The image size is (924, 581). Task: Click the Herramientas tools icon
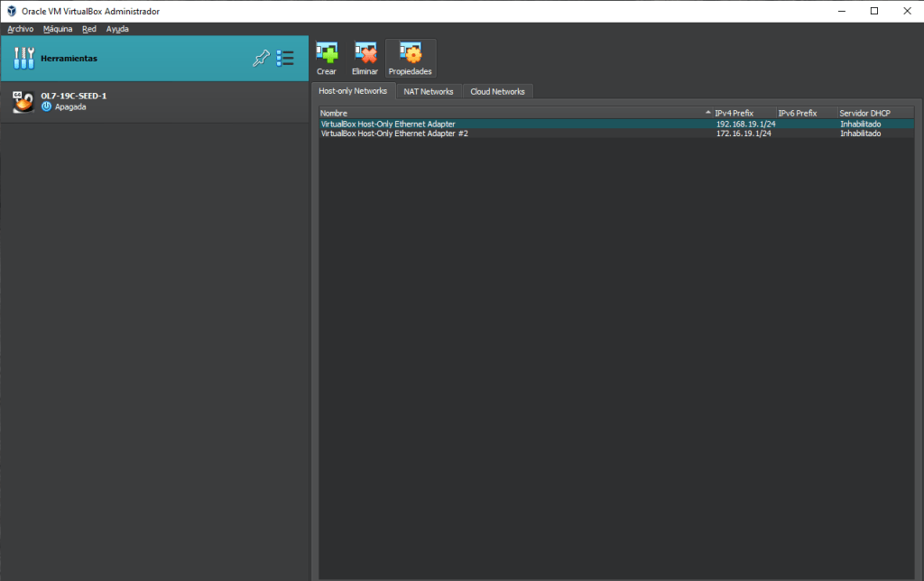tap(24, 59)
